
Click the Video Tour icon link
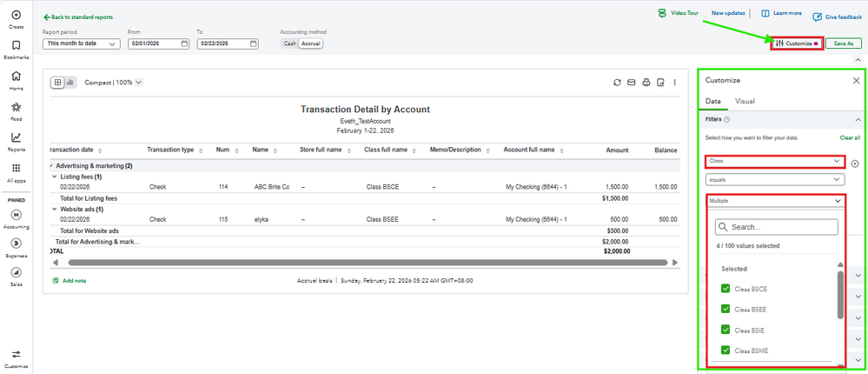661,13
